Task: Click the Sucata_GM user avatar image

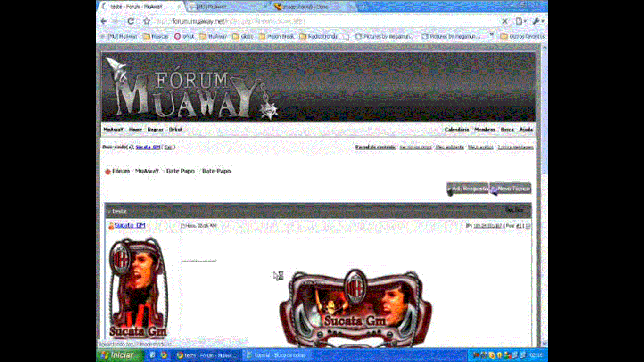Action: [x=138, y=288]
